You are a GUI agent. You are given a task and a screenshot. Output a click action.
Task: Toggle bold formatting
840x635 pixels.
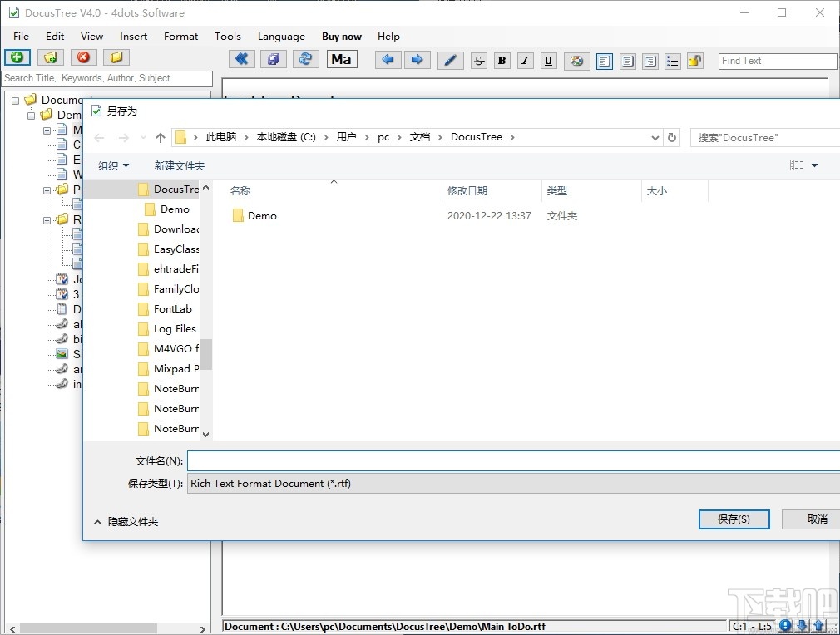(502, 61)
